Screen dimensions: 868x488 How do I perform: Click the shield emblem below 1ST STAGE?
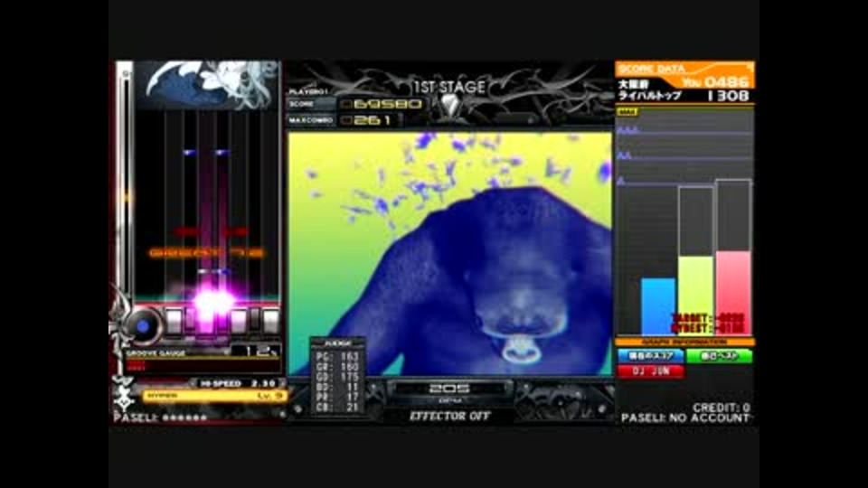(450, 107)
